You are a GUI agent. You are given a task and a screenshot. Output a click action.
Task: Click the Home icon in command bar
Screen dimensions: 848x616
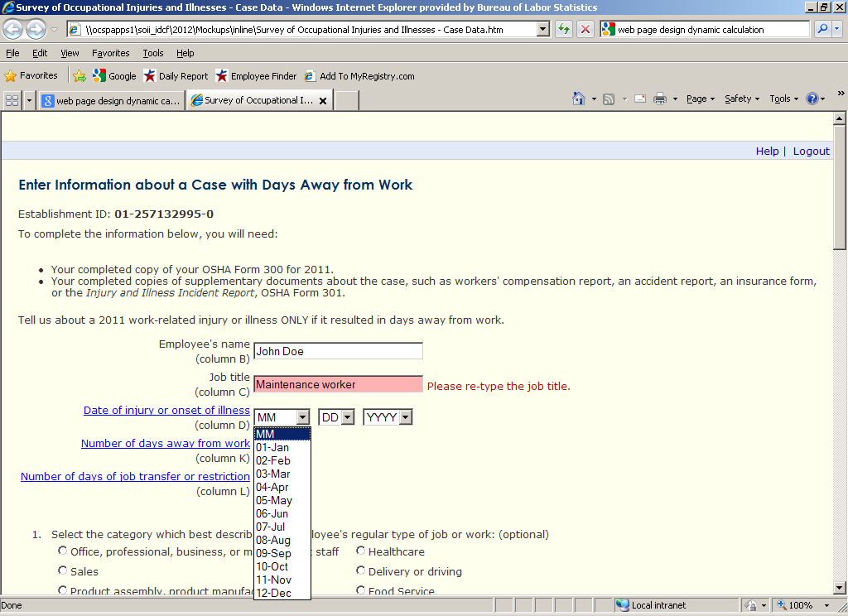pos(579,99)
